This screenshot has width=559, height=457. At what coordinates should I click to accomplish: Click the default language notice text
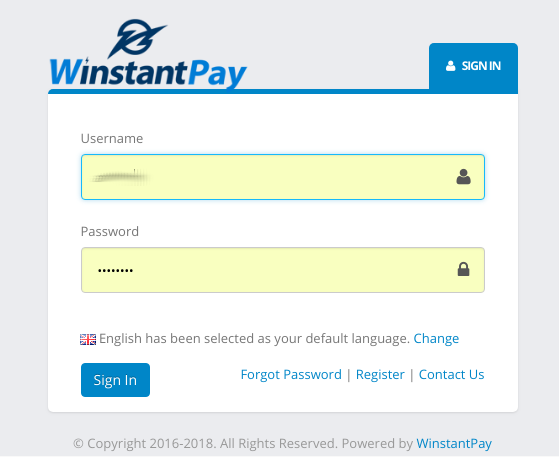(x=254, y=338)
